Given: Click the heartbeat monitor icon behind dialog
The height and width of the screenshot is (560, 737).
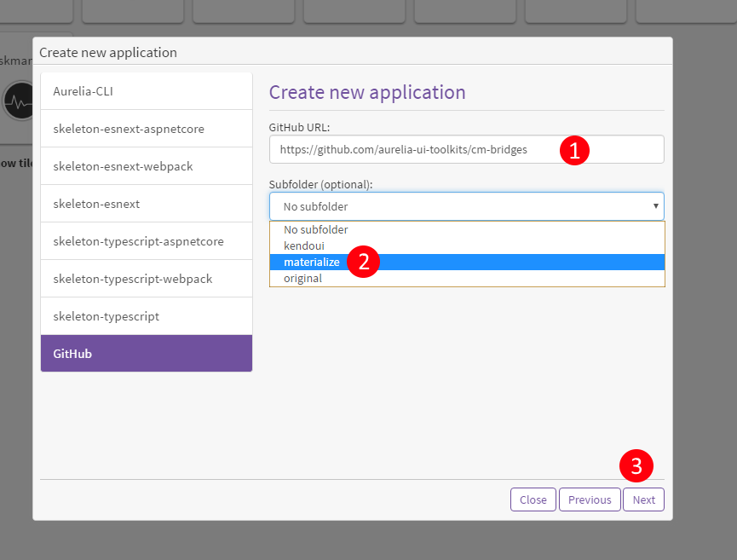Looking at the screenshot, I should [x=18, y=102].
